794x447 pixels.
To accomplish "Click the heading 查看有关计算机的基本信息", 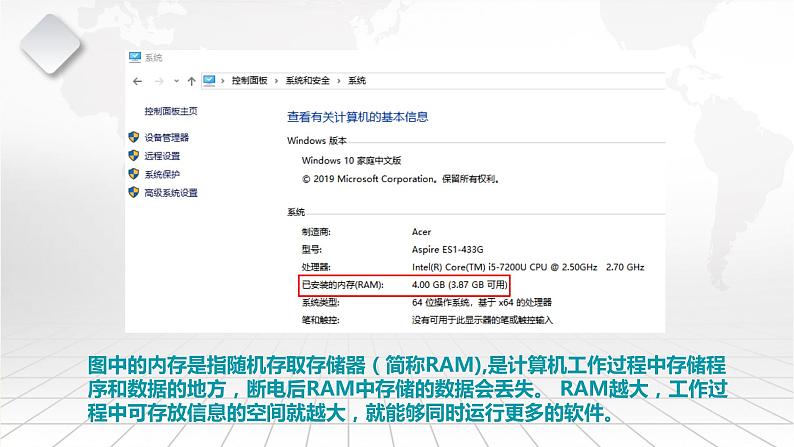I will point(358,117).
